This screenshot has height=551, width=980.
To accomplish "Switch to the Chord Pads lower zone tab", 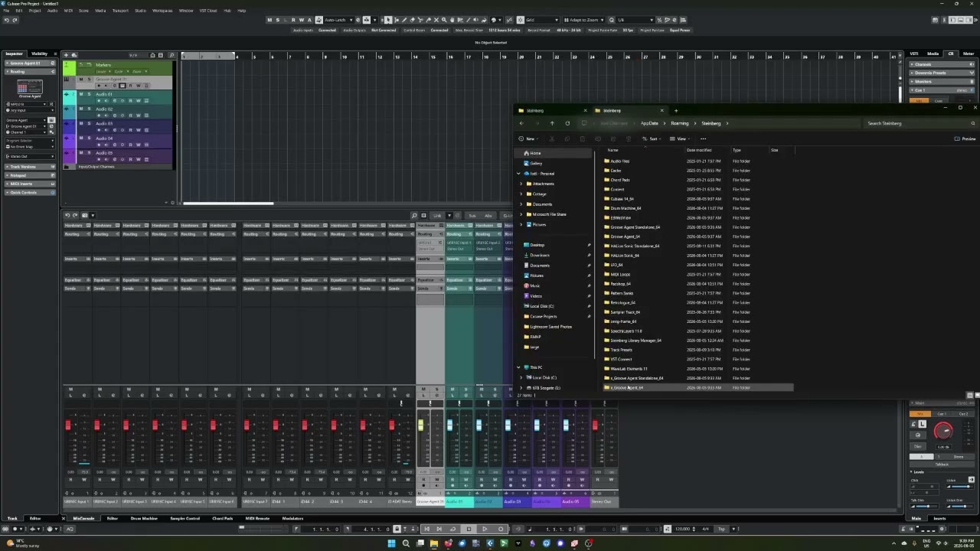I will click(x=222, y=518).
